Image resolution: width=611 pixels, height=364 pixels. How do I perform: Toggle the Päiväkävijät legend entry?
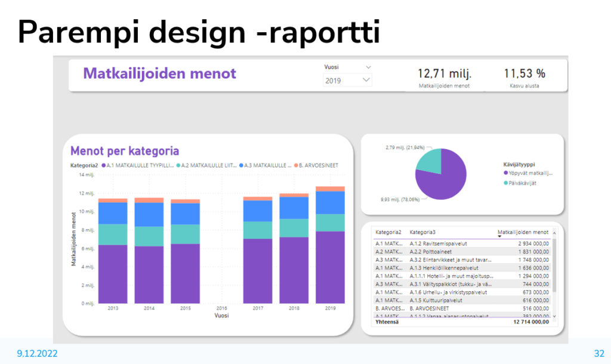pos(520,183)
